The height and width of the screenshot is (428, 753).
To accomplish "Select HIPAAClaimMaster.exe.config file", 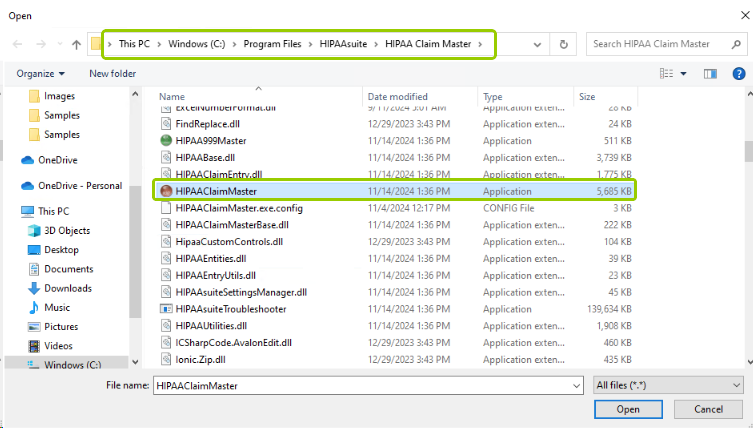I will (239, 208).
